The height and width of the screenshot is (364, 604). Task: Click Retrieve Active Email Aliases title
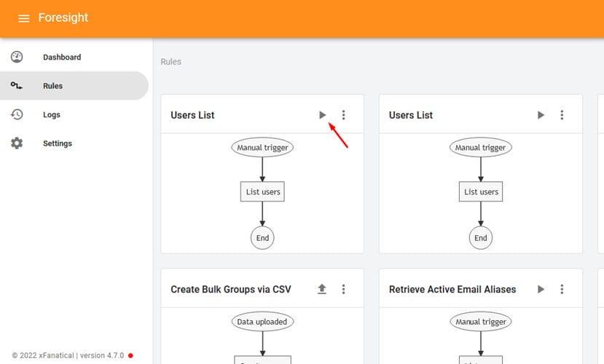[452, 289]
